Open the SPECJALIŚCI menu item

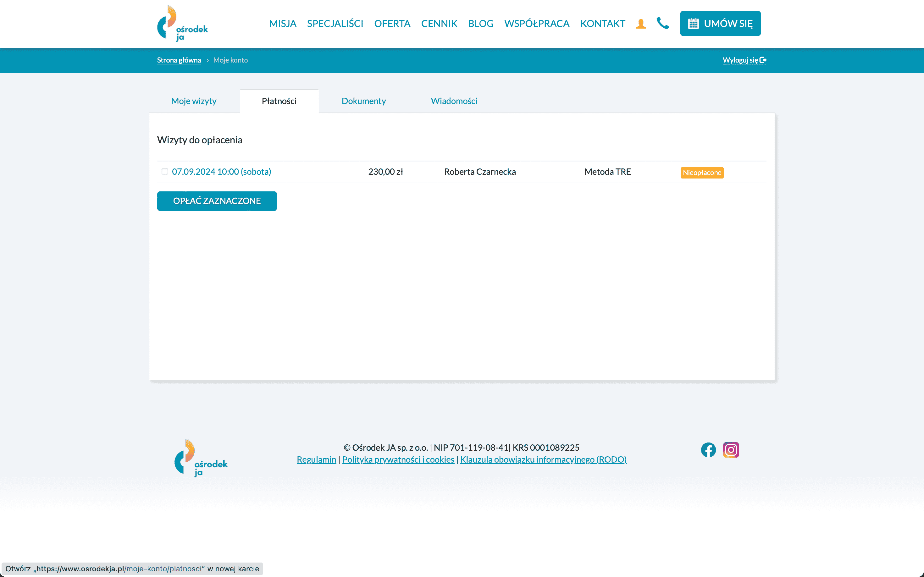coord(335,24)
